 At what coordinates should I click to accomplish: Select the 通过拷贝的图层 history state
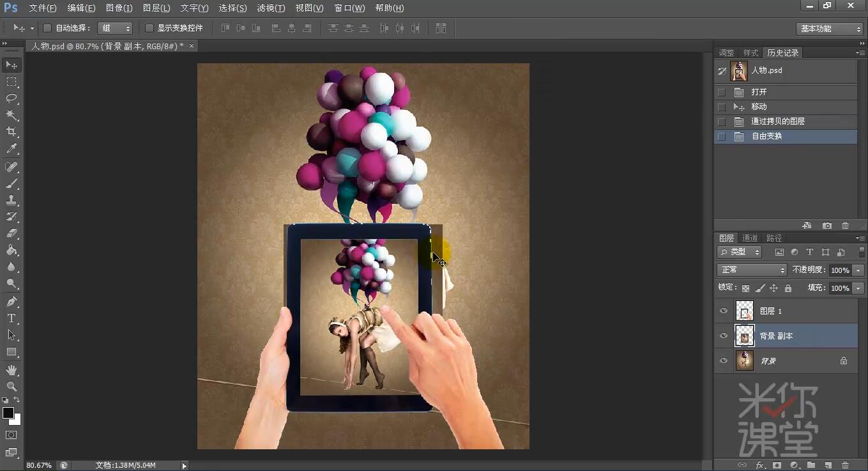pyautogui.click(x=777, y=121)
